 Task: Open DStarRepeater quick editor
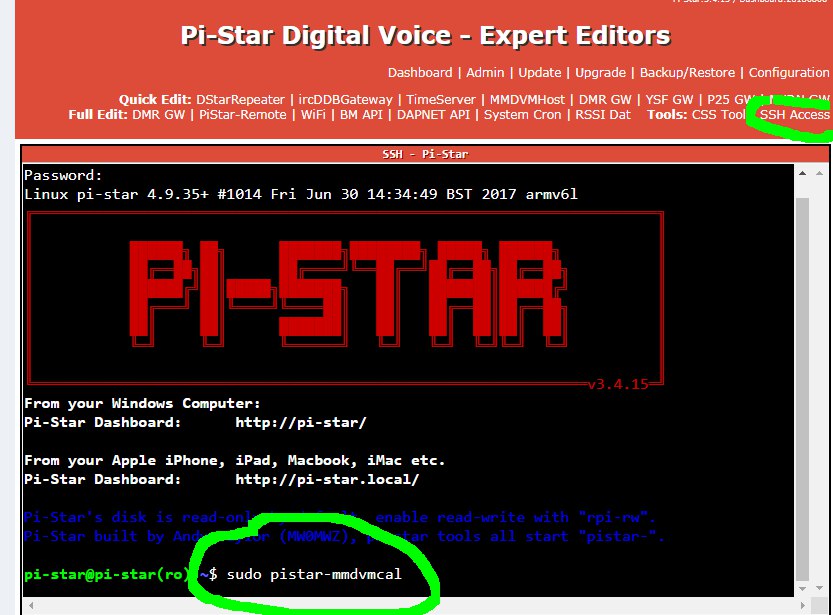240,99
